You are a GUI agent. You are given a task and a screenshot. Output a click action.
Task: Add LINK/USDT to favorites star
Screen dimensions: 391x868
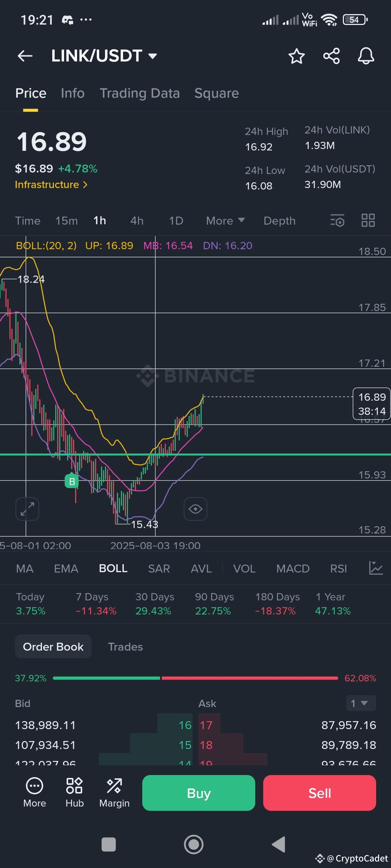297,56
